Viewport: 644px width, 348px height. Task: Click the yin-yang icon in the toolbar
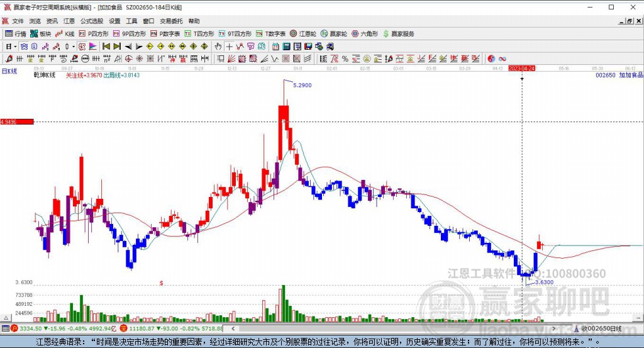tap(491, 59)
